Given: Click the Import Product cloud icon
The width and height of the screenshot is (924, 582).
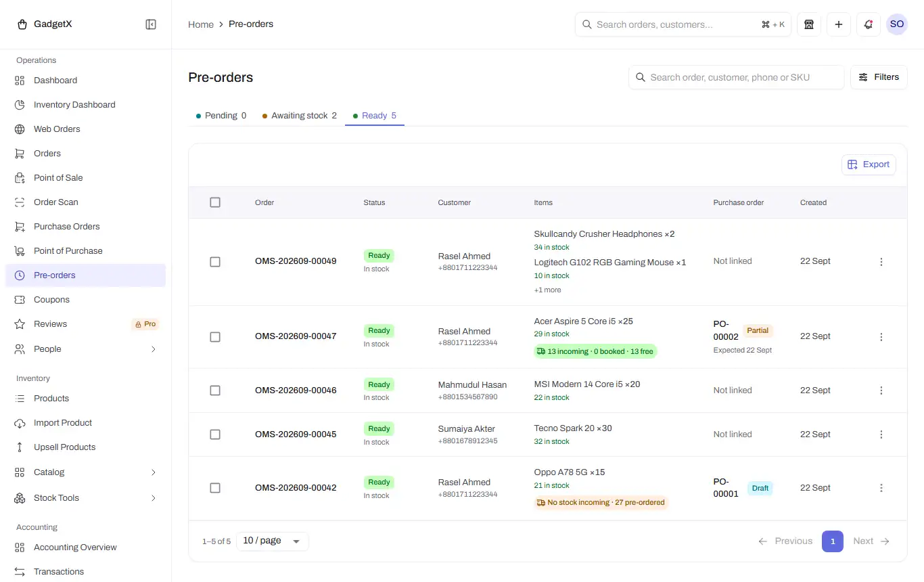Looking at the screenshot, I should tap(20, 423).
